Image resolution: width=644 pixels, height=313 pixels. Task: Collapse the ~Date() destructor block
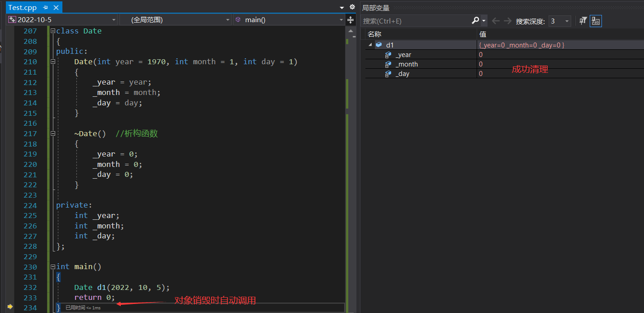coord(53,133)
